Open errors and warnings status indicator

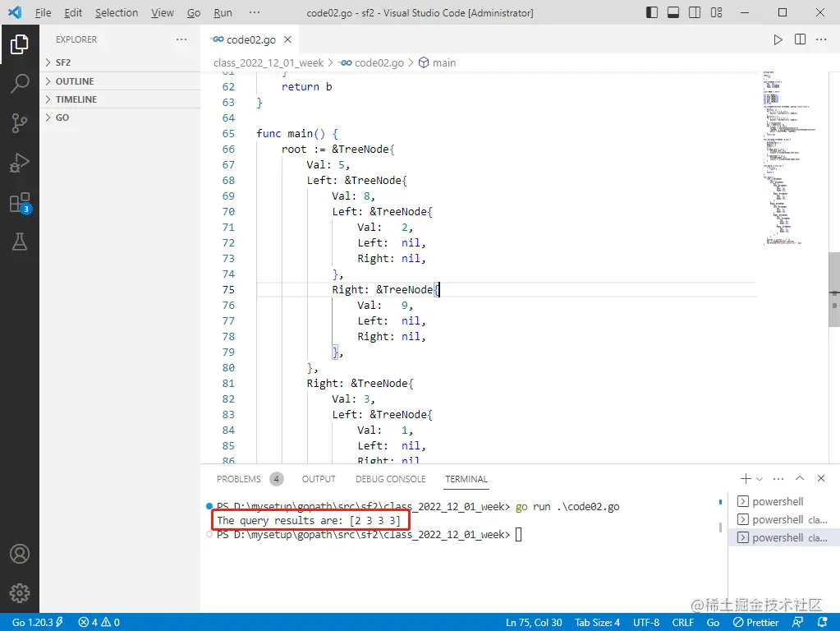(x=99, y=622)
